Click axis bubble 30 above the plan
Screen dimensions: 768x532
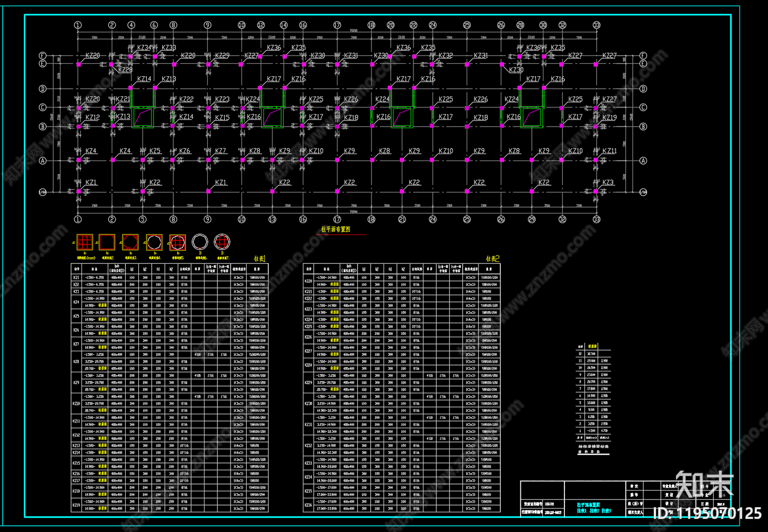click(543, 25)
